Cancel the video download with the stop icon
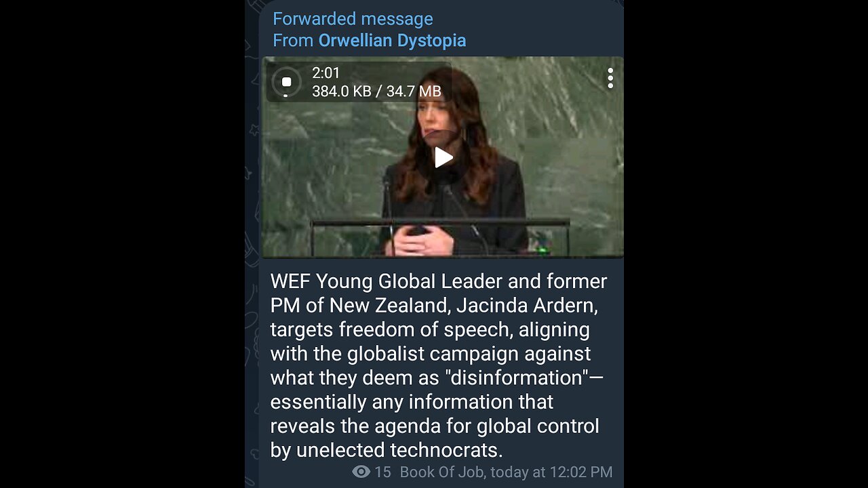 click(x=286, y=82)
